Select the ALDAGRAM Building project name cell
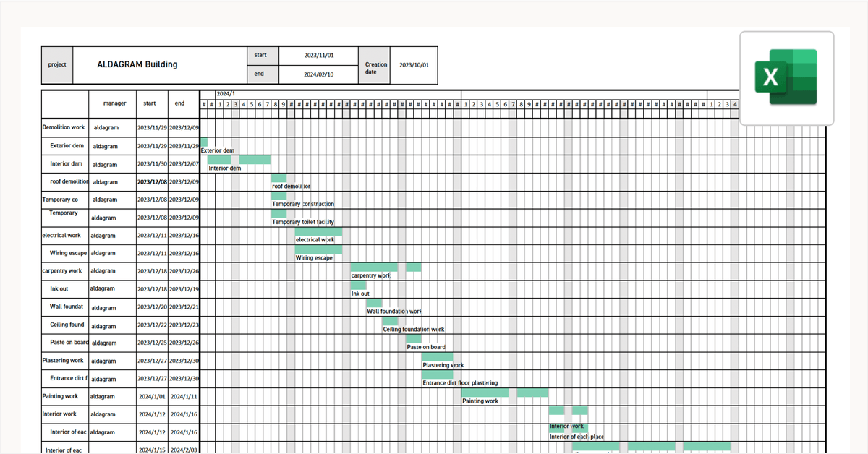Screen dimensions: 868x454 click(137, 64)
